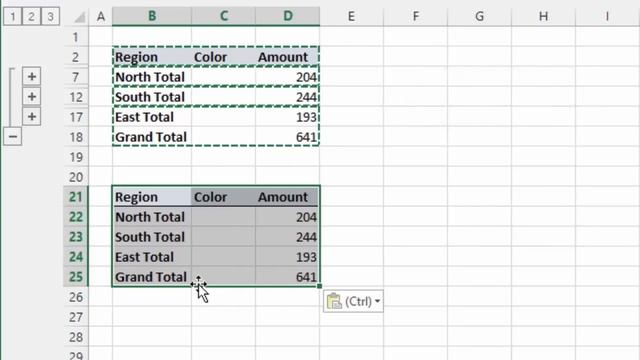Viewport: 640px width, 360px height.
Task: Click the 244 cell in row 12
Action: coord(288,97)
